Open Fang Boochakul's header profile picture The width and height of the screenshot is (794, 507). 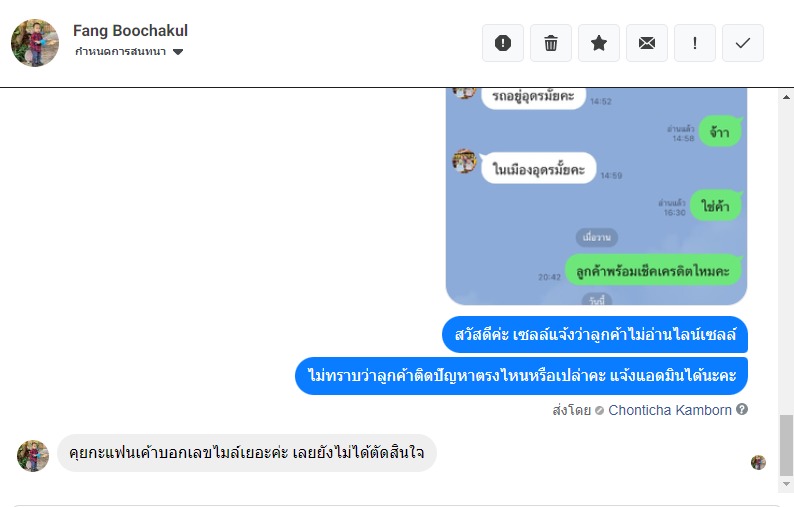click(35, 43)
